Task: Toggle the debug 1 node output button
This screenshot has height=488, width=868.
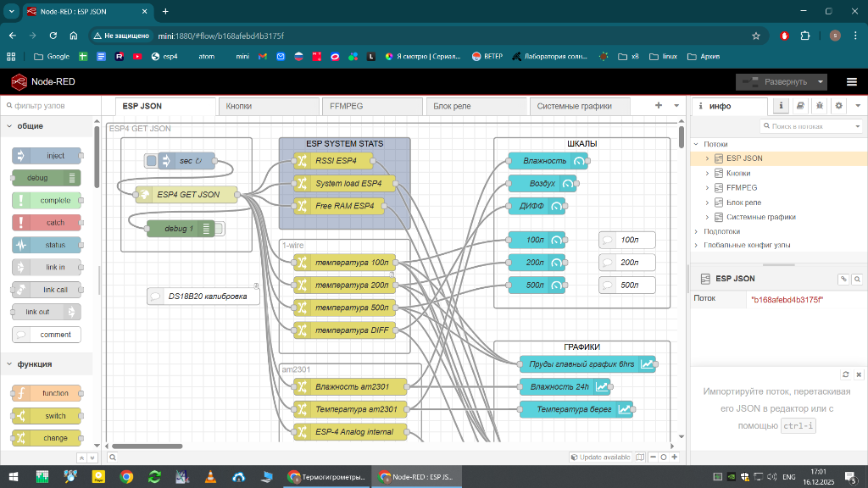Action: click(220, 228)
